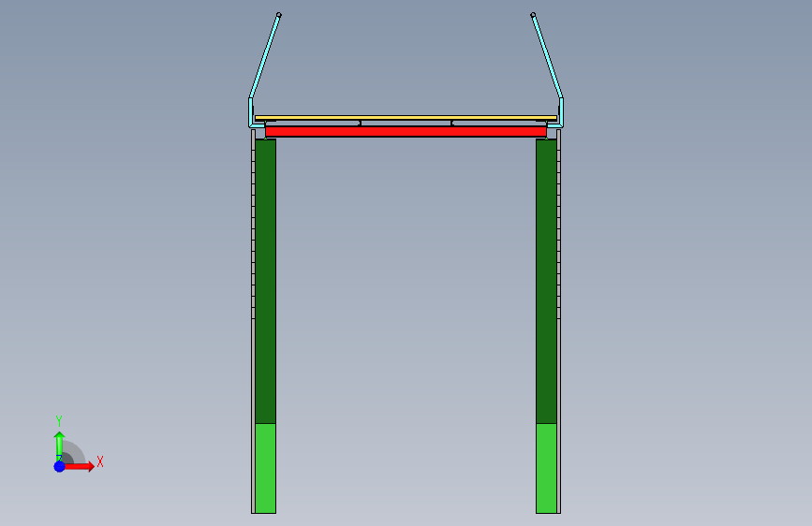The width and height of the screenshot is (812, 526).
Task: Select the red horizontal crossbeam
Action: pos(406,131)
